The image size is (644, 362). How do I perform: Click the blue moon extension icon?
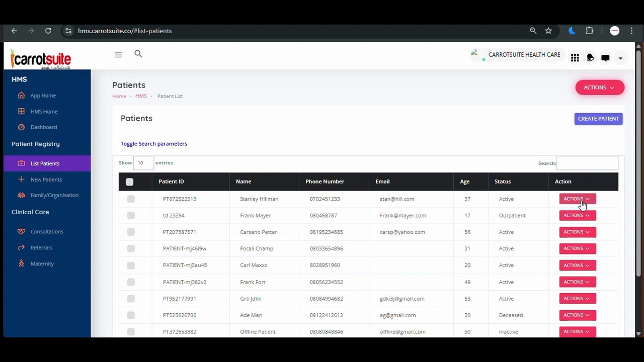(572, 31)
